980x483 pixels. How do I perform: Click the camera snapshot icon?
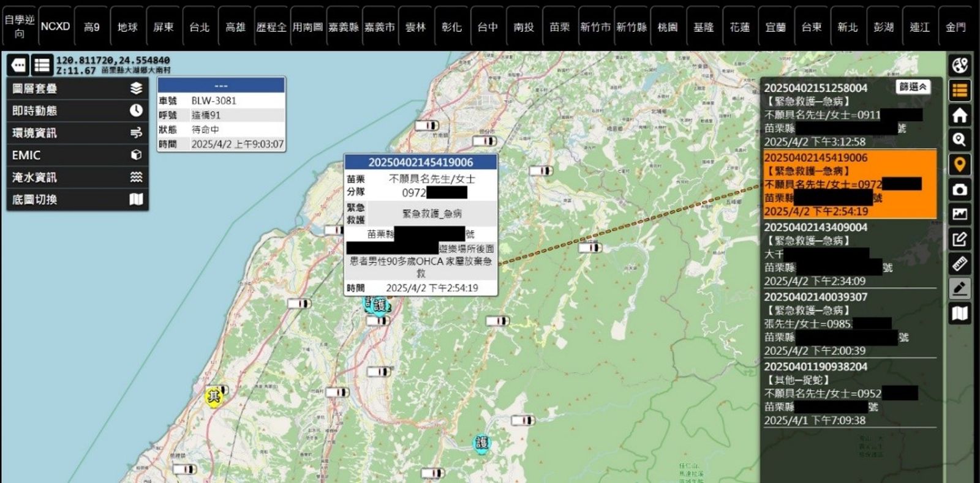[960, 189]
